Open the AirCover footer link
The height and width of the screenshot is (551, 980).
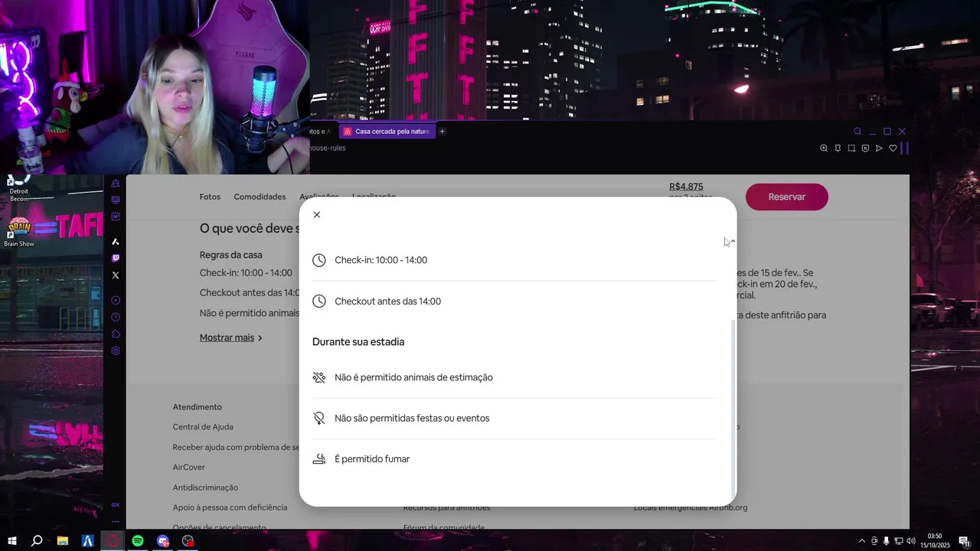tap(188, 468)
